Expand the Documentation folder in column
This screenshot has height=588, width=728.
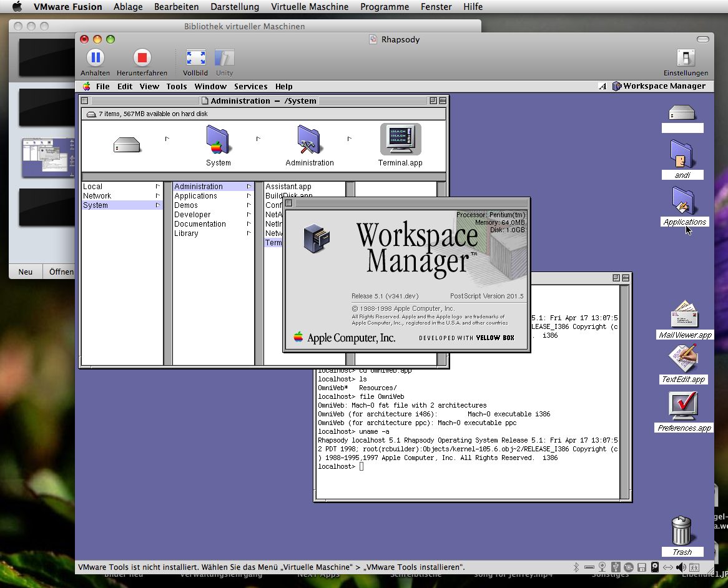[200, 224]
